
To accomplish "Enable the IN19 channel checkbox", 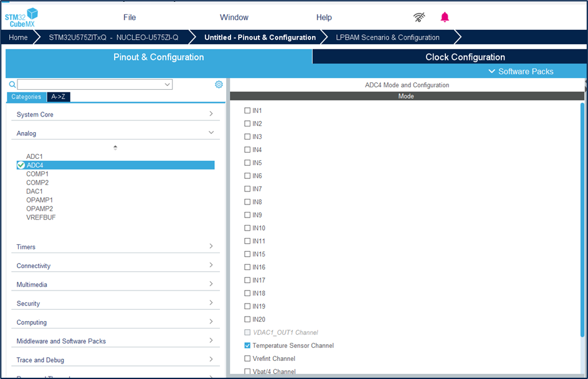I will pos(247,306).
